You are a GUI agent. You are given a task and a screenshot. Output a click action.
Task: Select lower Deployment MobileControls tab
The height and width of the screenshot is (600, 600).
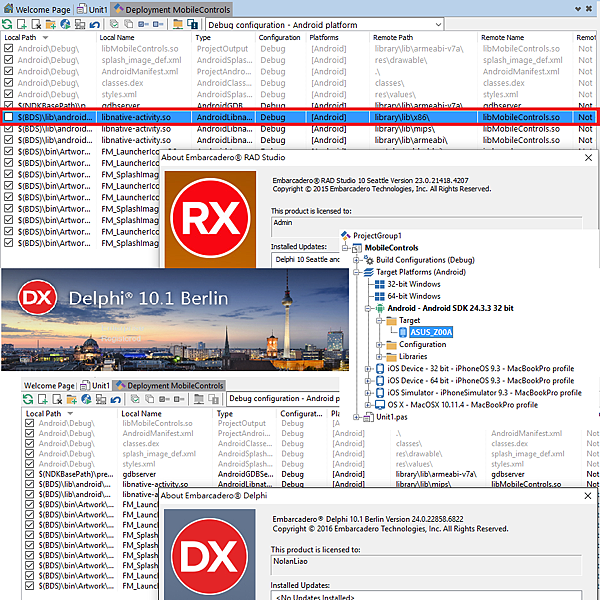click(170, 385)
